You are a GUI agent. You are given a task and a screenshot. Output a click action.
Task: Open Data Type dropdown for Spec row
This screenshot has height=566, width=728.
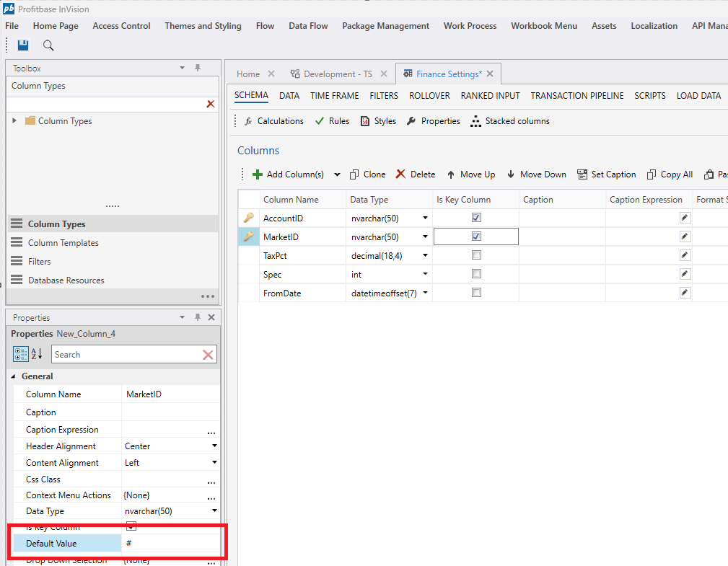pyautogui.click(x=425, y=274)
